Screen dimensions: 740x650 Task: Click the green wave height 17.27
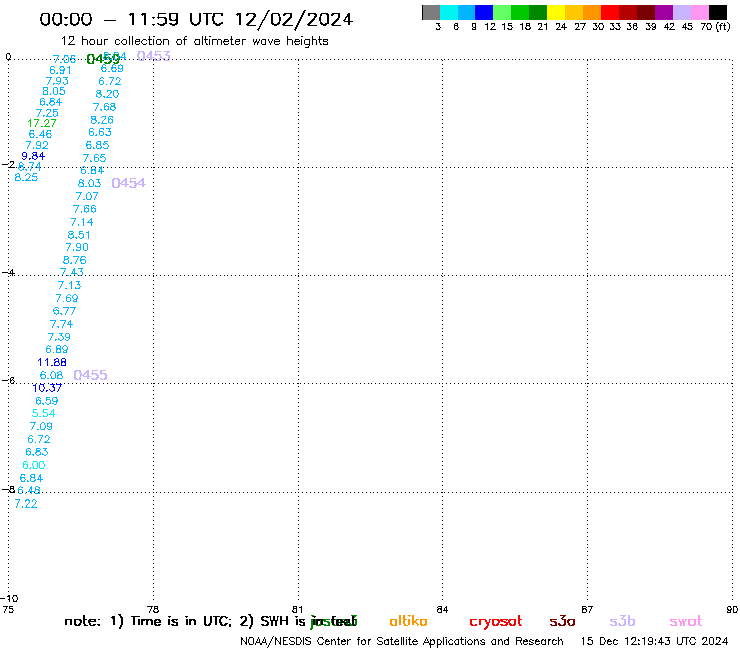click(x=42, y=123)
